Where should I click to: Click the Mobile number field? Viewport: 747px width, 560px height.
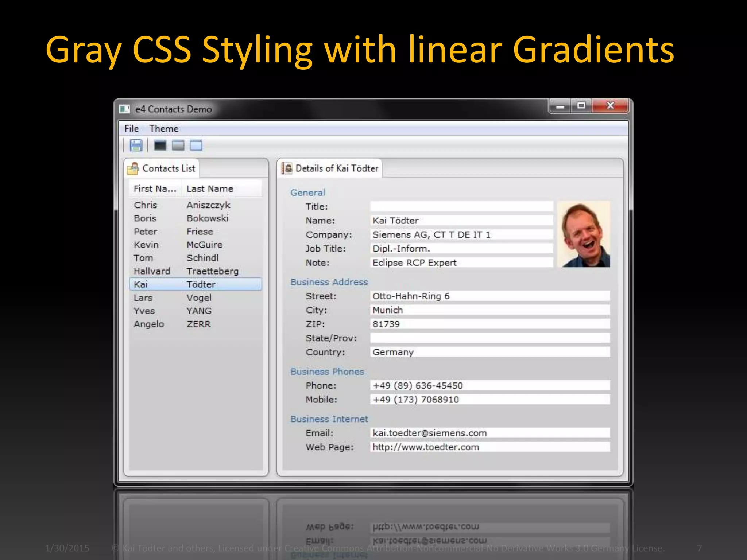[490, 400]
